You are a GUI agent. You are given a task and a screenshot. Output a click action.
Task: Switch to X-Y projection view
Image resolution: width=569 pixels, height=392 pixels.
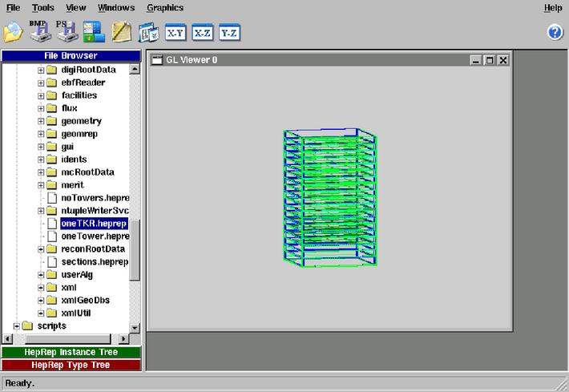click(176, 33)
